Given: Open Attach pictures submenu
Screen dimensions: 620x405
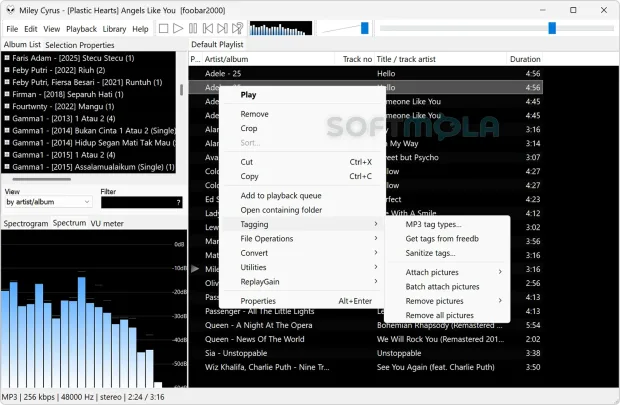Looking at the screenshot, I should click(447, 272).
